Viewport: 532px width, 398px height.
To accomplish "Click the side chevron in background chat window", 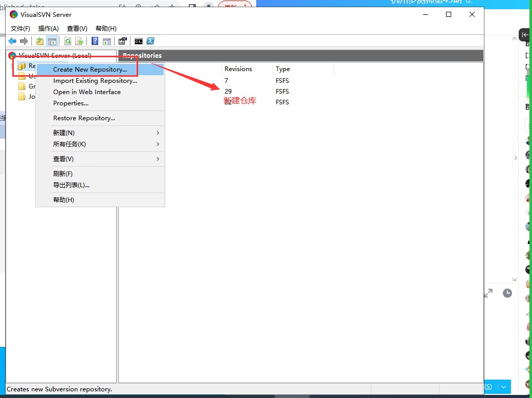I will (516, 158).
